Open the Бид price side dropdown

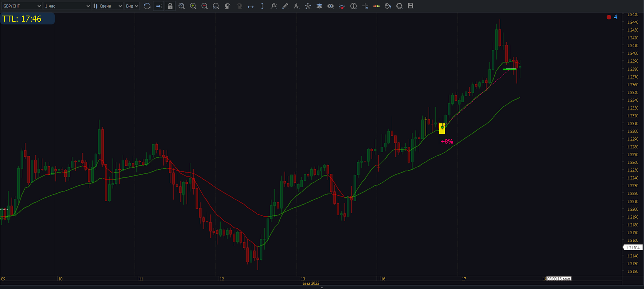pyautogui.click(x=132, y=6)
